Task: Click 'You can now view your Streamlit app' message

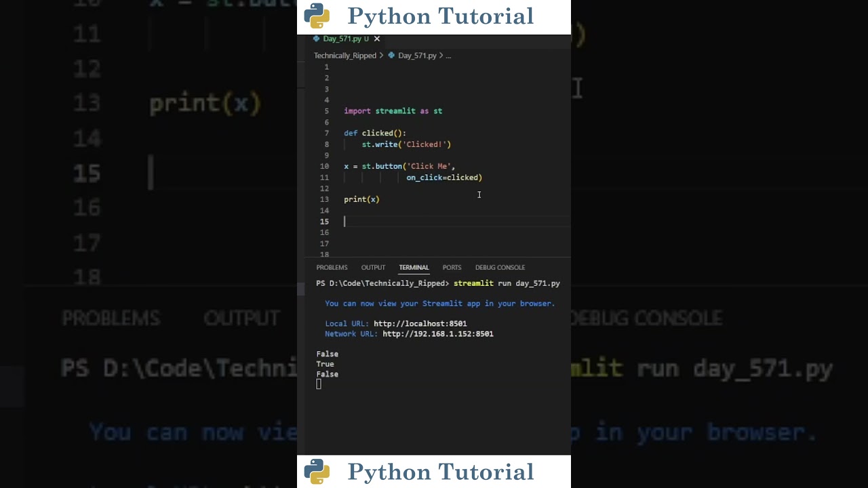Action: [x=439, y=304]
